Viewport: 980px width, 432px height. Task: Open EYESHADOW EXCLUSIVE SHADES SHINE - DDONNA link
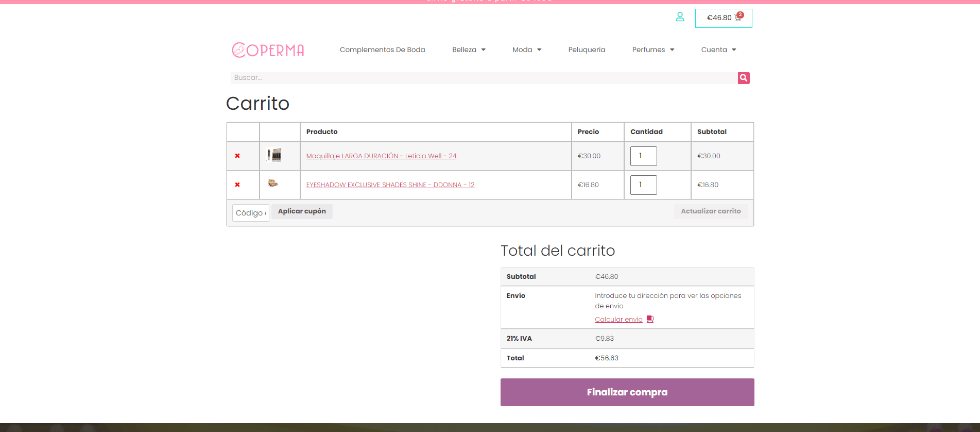[390, 185]
